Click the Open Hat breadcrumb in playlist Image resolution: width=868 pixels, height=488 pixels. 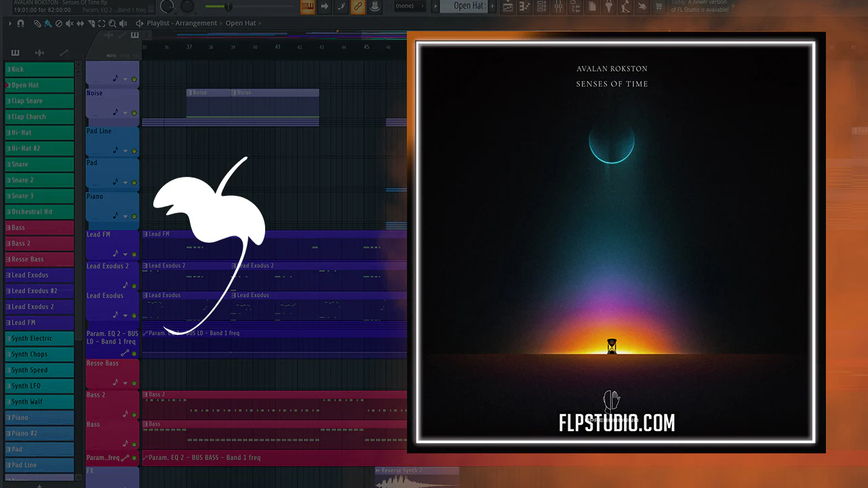(x=241, y=23)
